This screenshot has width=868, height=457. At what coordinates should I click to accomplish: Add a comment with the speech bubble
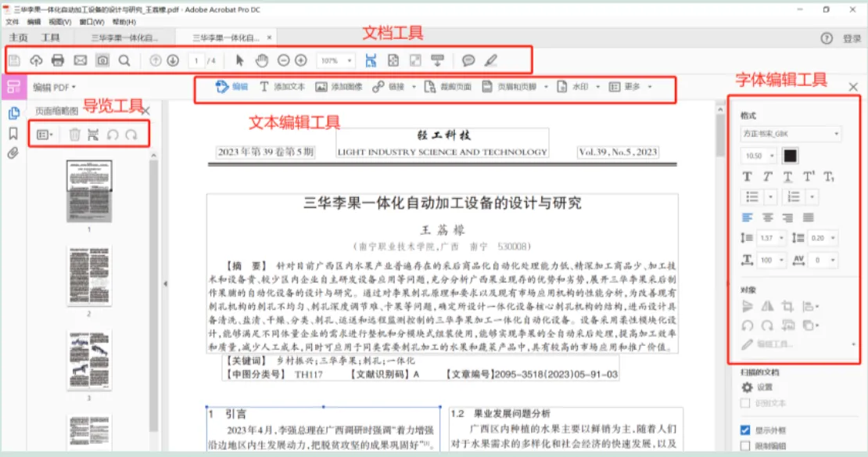point(468,60)
